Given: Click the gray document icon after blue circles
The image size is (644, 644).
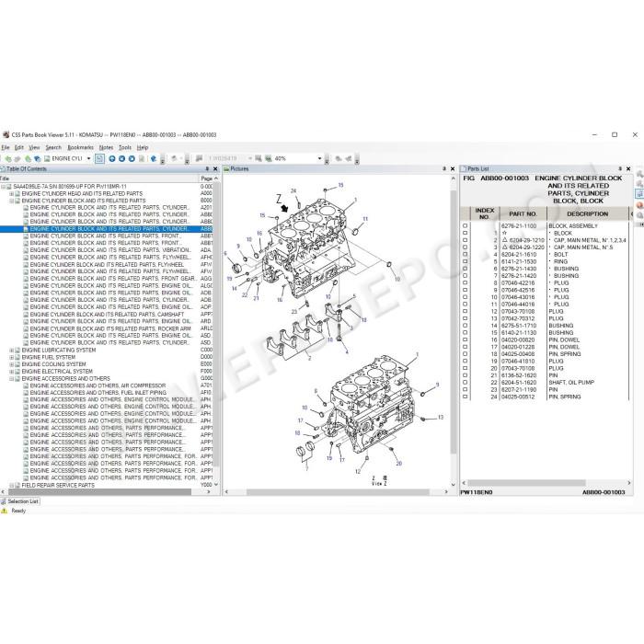Looking at the screenshot, I should pyautogui.click(x=142, y=158).
